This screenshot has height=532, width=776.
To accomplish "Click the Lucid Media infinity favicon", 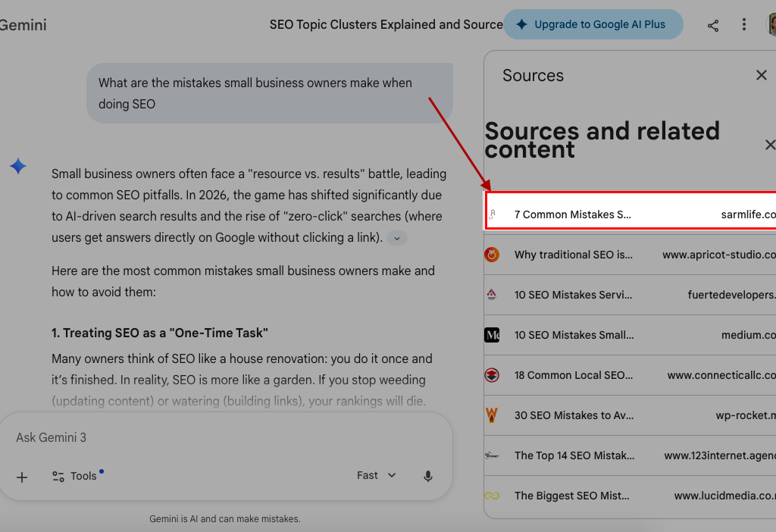I will click(492, 496).
